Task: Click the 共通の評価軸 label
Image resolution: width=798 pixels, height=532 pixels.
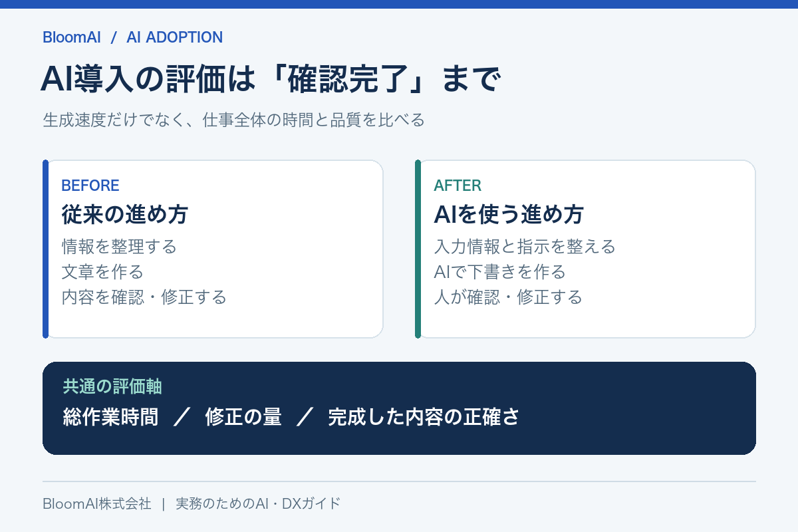Action: (x=112, y=386)
